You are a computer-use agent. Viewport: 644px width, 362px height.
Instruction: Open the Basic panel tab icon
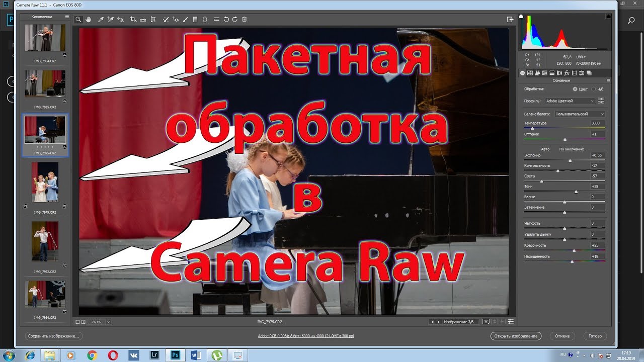coord(522,73)
